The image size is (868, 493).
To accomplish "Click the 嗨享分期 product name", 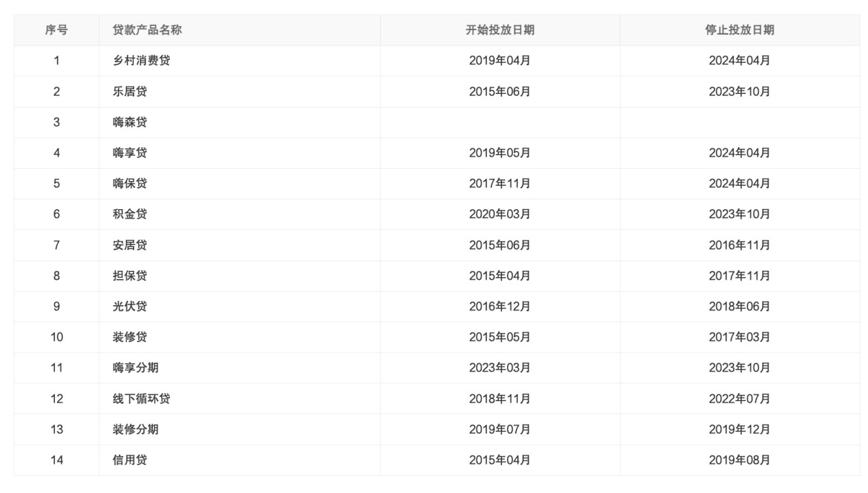I will coord(136,368).
